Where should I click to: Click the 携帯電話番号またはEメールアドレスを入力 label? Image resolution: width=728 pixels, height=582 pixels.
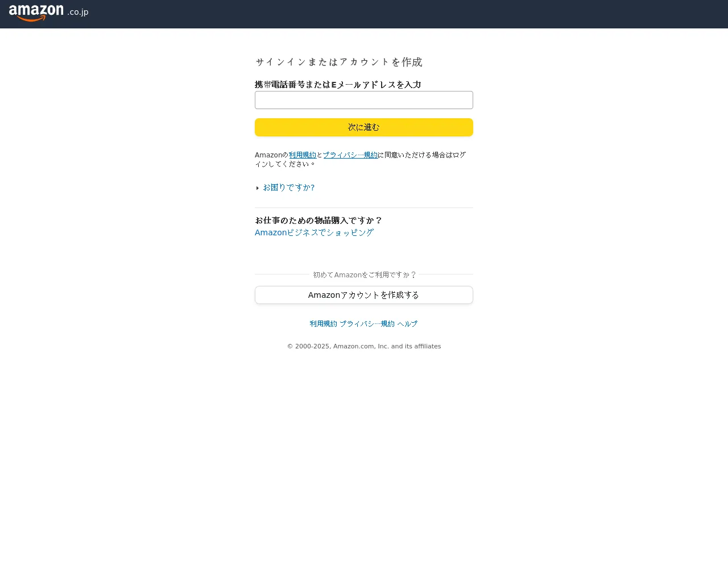click(338, 85)
